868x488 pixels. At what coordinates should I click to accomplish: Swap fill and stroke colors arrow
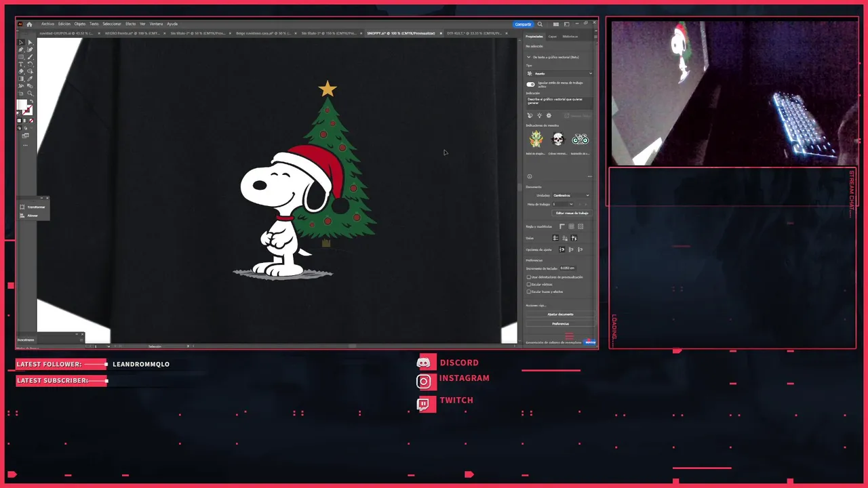tap(31, 101)
